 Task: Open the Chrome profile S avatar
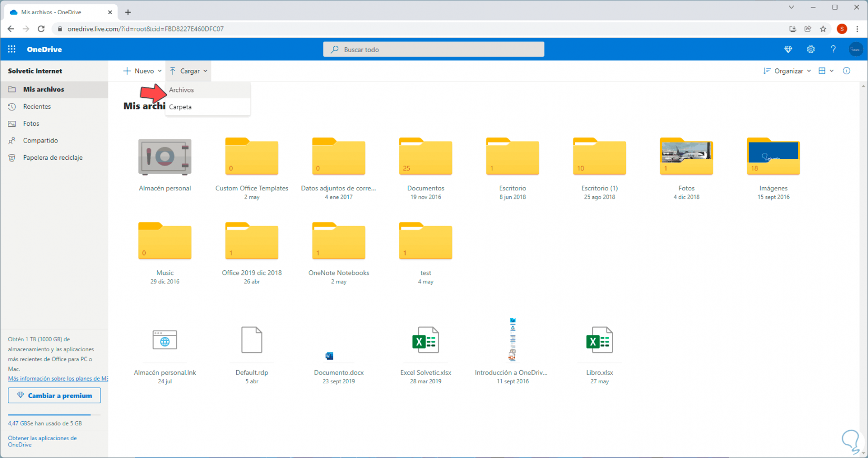(x=842, y=29)
